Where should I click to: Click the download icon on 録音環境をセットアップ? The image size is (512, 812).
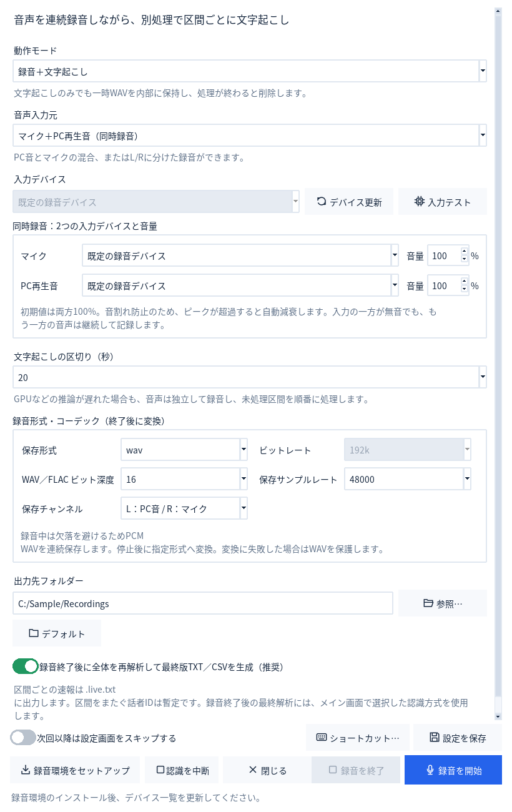(x=26, y=770)
